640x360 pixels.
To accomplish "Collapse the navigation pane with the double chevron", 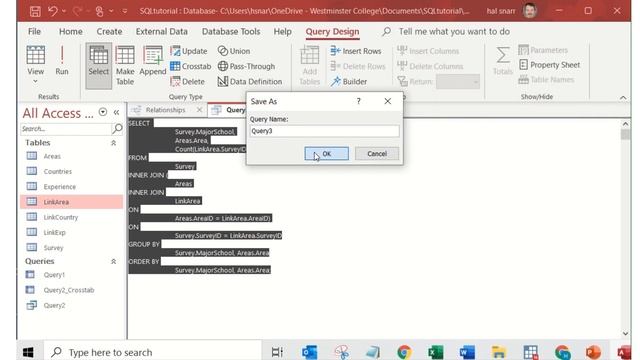I will coord(116,112).
